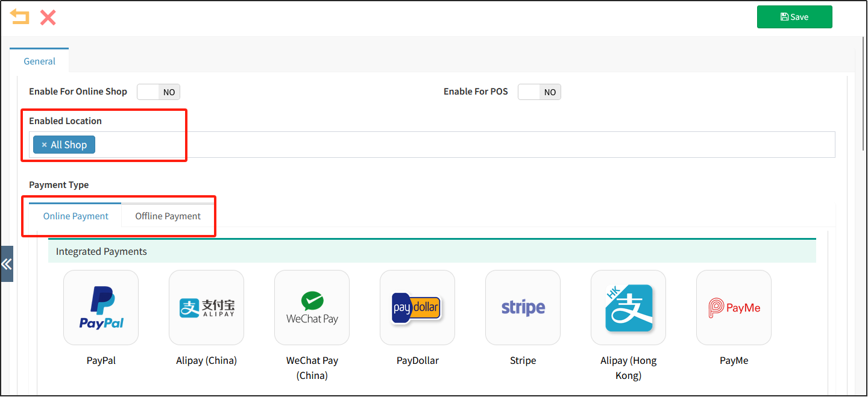
Task: Select the PayDollar payment icon
Action: [417, 307]
